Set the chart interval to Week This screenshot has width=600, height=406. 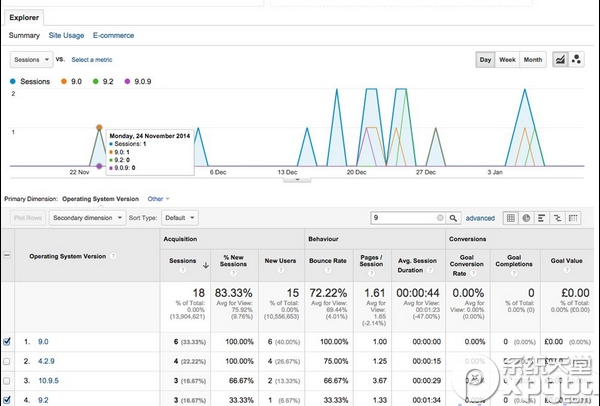coord(508,60)
